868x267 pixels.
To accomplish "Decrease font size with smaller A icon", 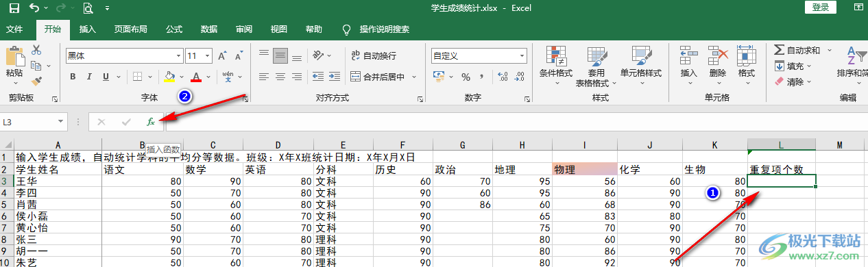I will pos(239,56).
